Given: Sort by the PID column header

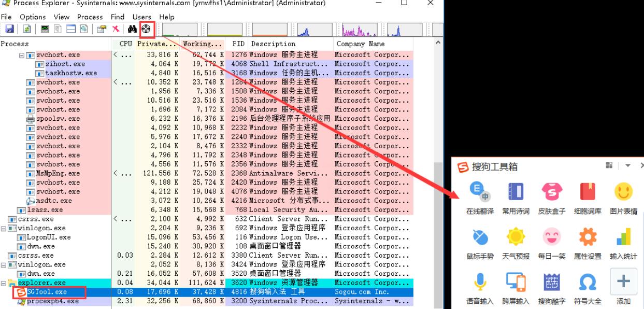Looking at the screenshot, I should click(x=237, y=44).
